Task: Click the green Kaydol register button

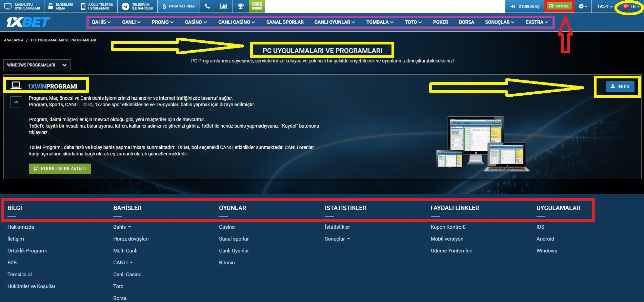Action: point(559,6)
